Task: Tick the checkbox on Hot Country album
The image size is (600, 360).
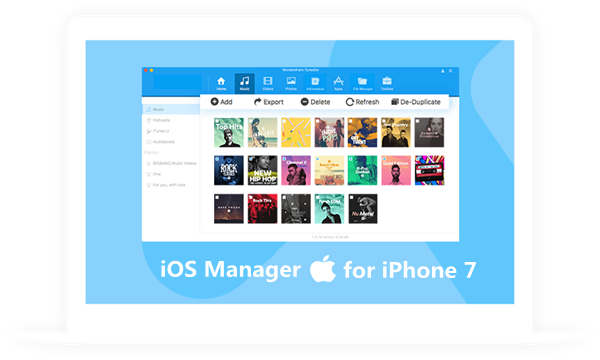Action: pyautogui.click(x=385, y=121)
